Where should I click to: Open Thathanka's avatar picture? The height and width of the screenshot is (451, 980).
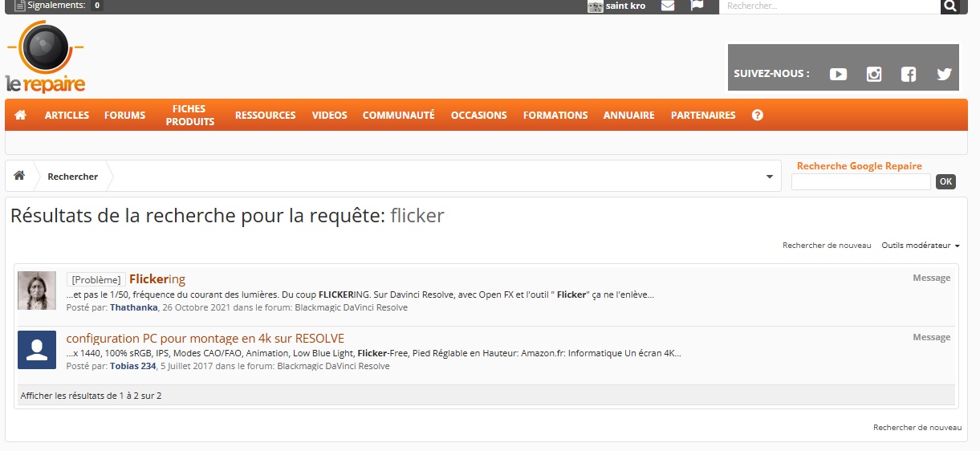pos(37,291)
